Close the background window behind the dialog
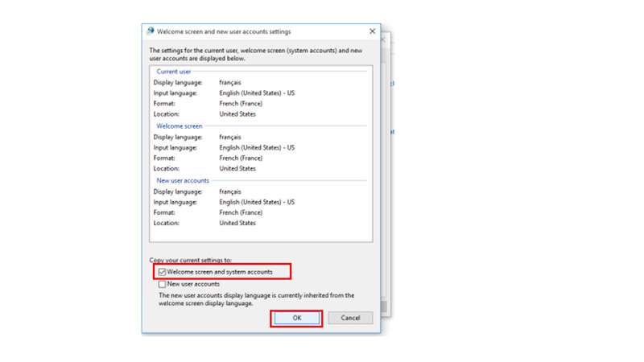Viewport: 644px width, 362px height. pos(383,39)
